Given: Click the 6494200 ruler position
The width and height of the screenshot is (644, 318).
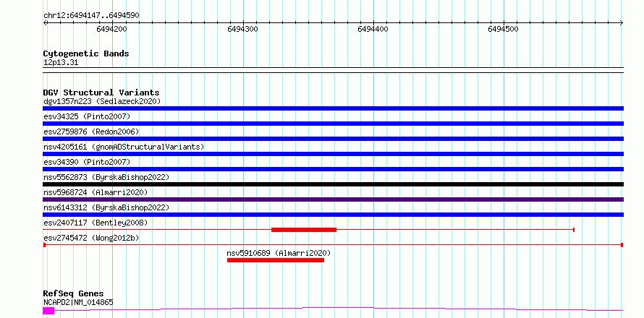Looking at the screenshot, I should click(112, 29).
